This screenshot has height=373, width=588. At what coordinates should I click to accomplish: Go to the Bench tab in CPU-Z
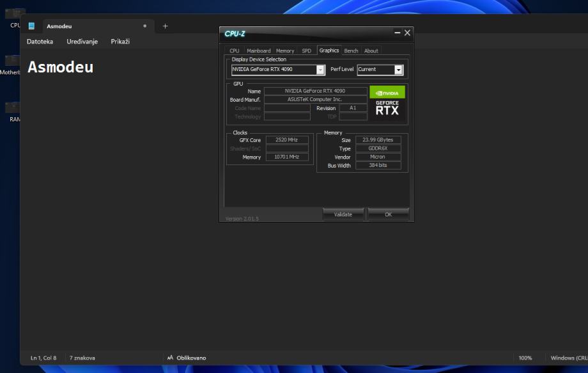coord(351,51)
